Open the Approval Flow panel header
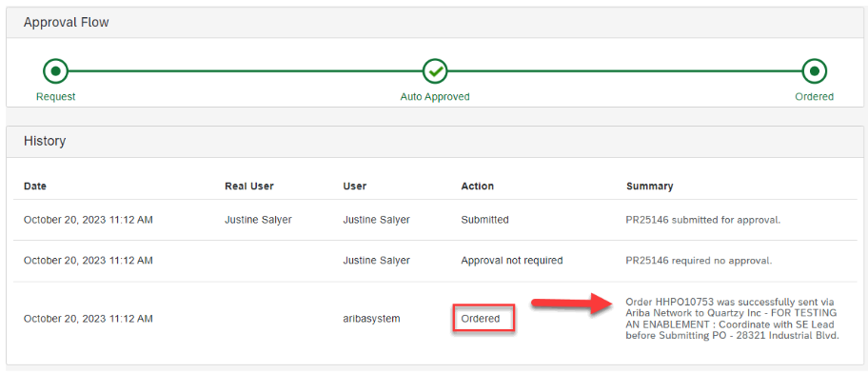Screen dimensions: 868x373 click(435, 23)
